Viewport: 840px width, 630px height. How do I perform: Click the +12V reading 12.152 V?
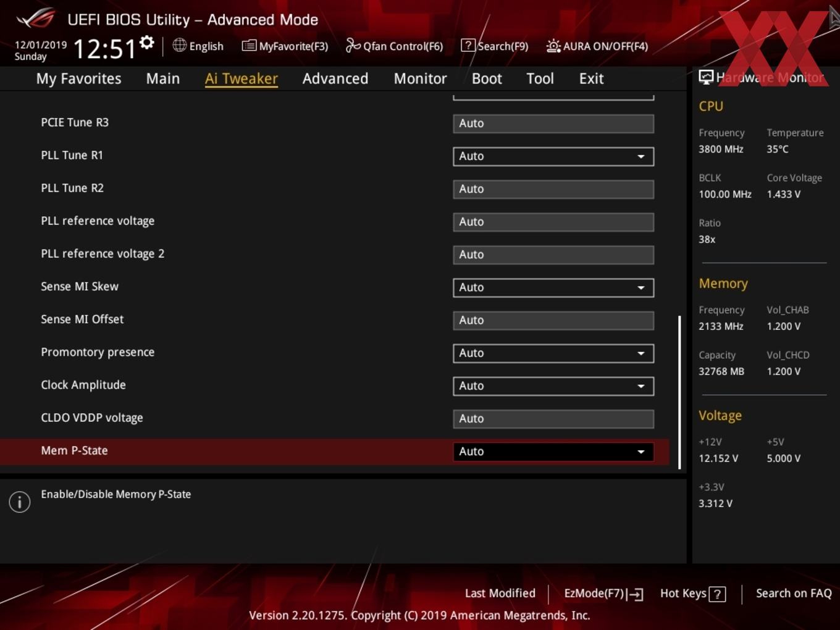coord(718,459)
